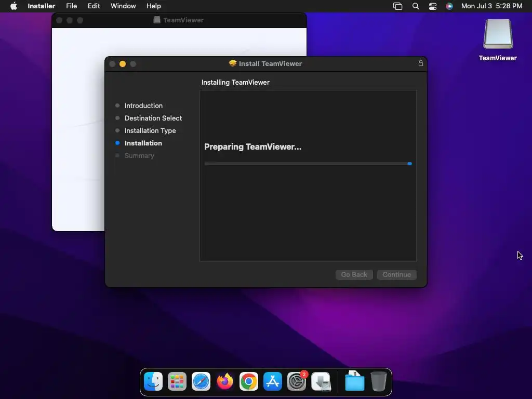Image resolution: width=532 pixels, height=399 pixels.
Task: Open the Edit menu
Action: tap(94, 6)
